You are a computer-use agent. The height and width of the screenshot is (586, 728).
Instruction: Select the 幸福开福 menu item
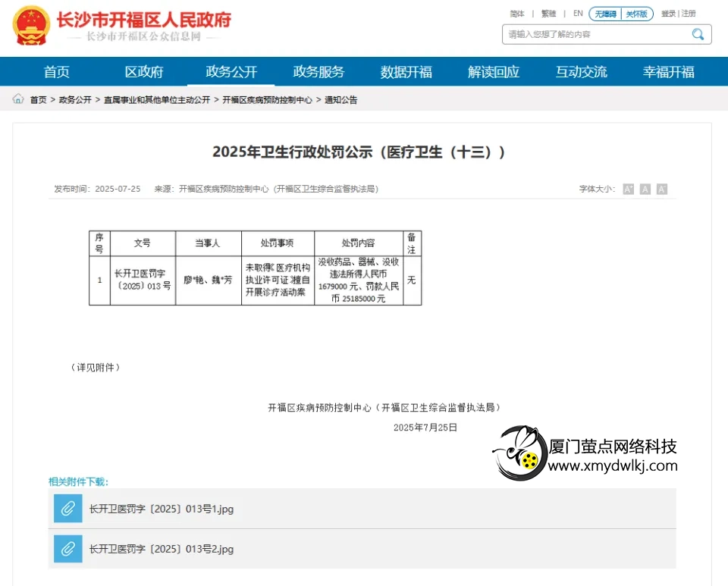click(668, 71)
